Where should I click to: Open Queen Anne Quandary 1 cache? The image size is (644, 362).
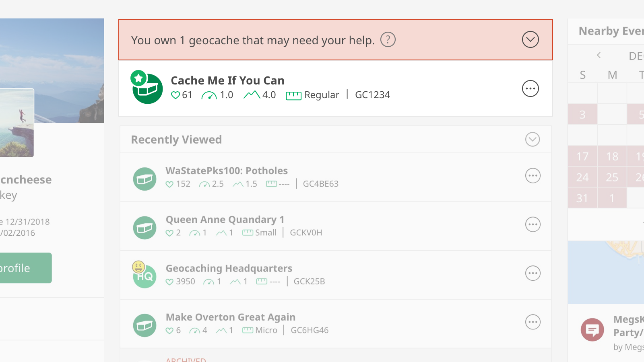pyautogui.click(x=225, y=220)
